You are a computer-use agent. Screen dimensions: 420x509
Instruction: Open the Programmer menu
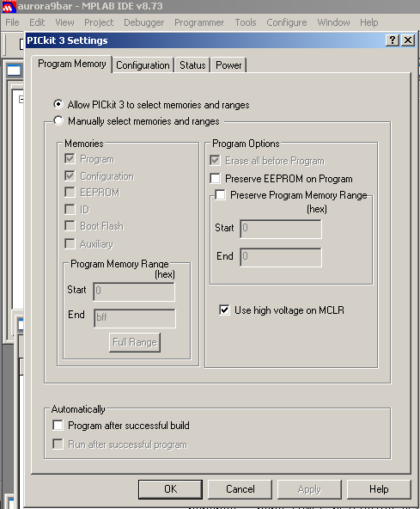(199, 22)
